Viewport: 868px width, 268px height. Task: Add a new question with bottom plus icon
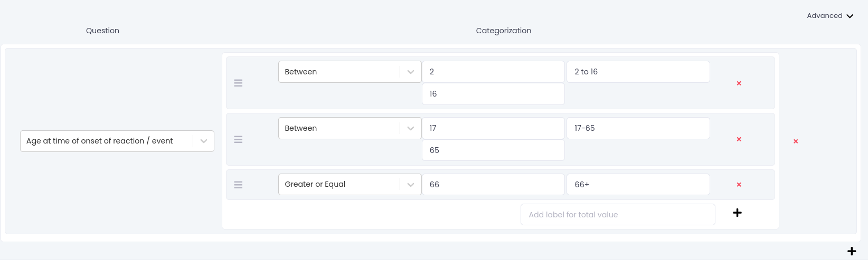pyautogui.click(x=851, y=251)
